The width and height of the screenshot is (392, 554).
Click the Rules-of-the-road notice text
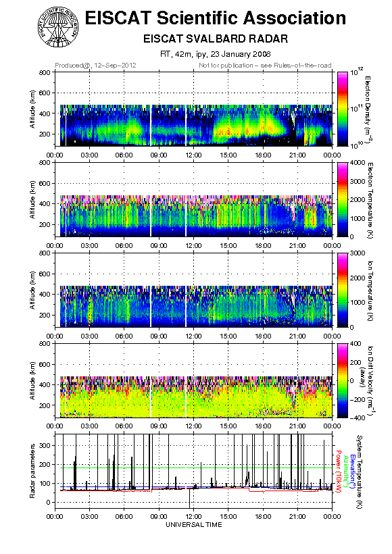265,66
